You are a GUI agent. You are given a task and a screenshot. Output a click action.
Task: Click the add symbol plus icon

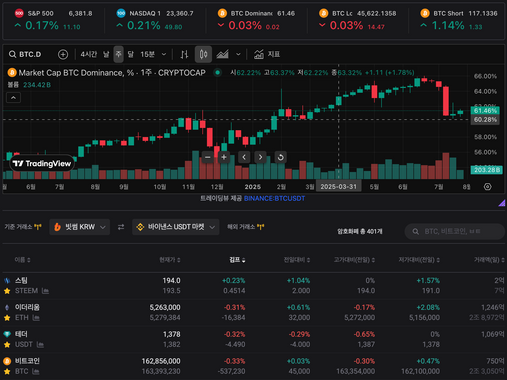[63, 54]
